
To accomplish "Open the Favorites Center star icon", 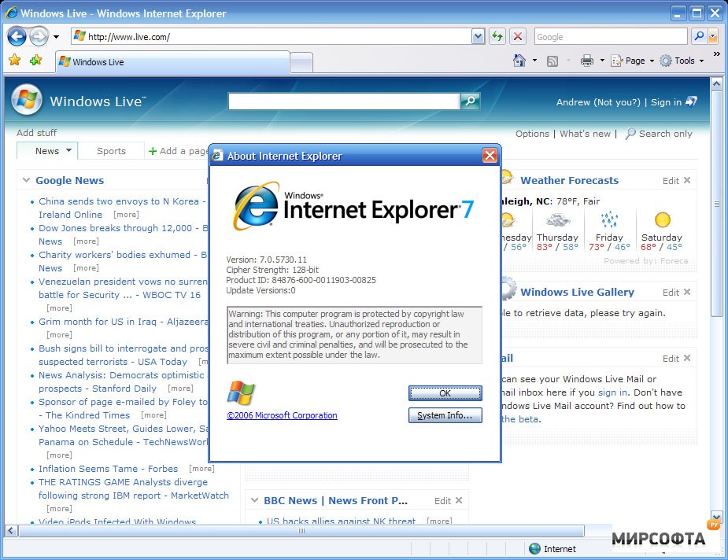I will click(15, 60).
